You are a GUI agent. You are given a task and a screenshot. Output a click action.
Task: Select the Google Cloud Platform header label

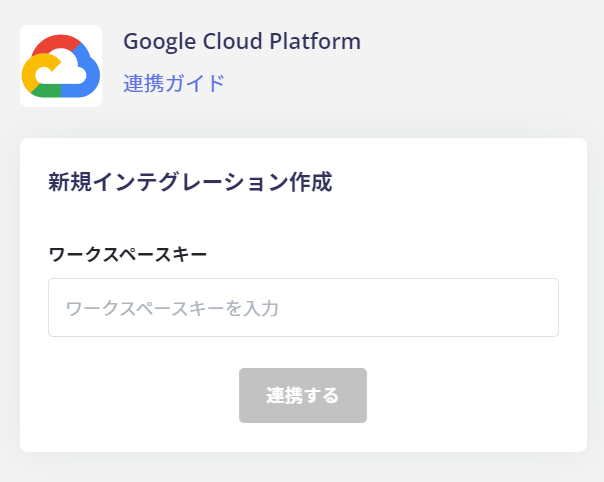[x=242, y=41]
